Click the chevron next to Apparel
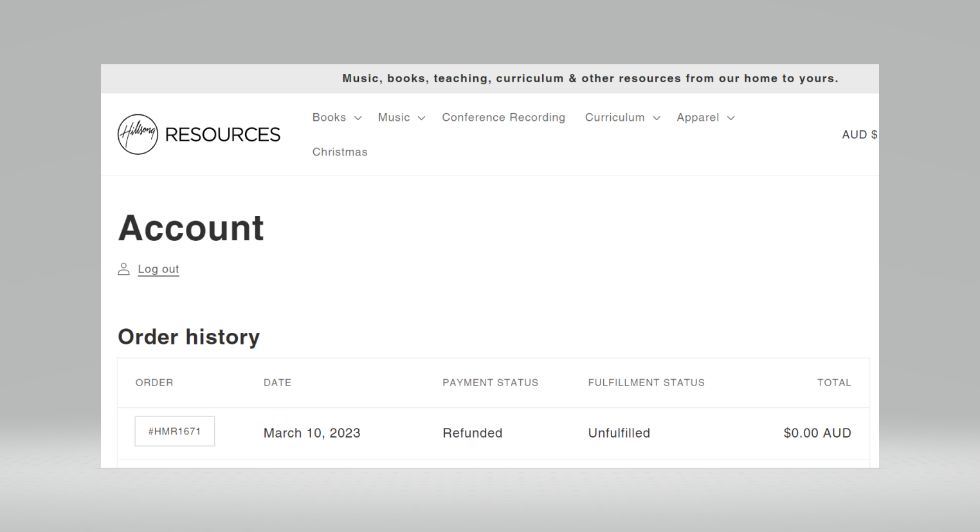This screenshot has height=532, width=980. (x=731, y=118)
